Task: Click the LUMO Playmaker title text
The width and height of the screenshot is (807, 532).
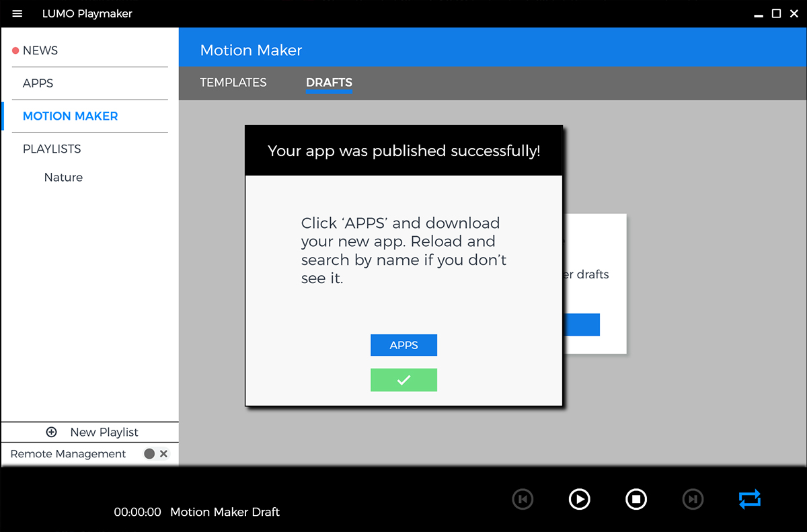Action: (87, 13)
